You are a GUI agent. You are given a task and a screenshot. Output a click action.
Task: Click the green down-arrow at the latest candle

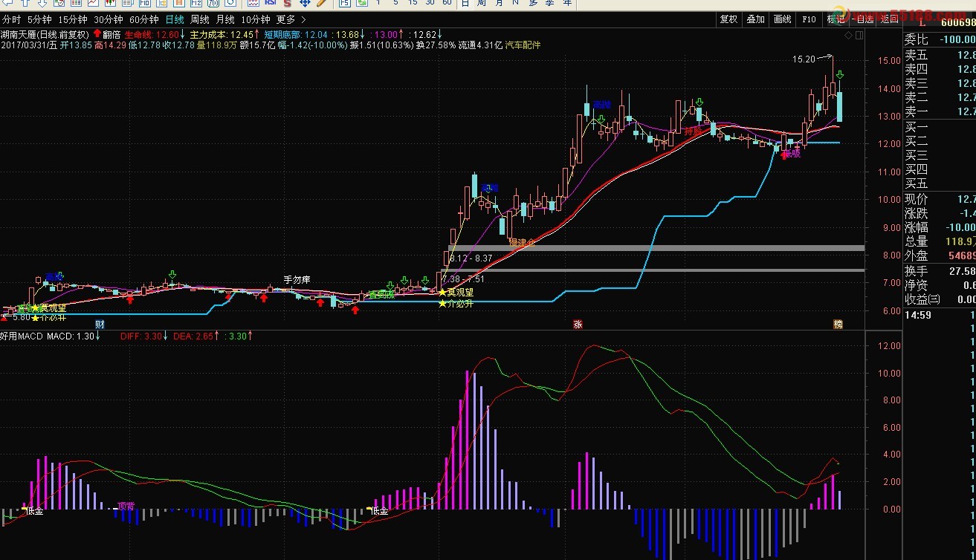tap(839, 75)
